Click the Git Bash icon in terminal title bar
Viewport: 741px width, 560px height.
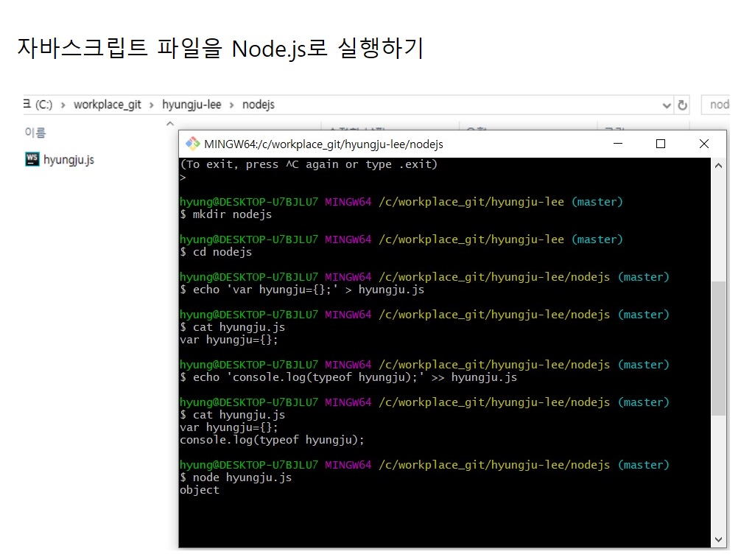(192, 144)
